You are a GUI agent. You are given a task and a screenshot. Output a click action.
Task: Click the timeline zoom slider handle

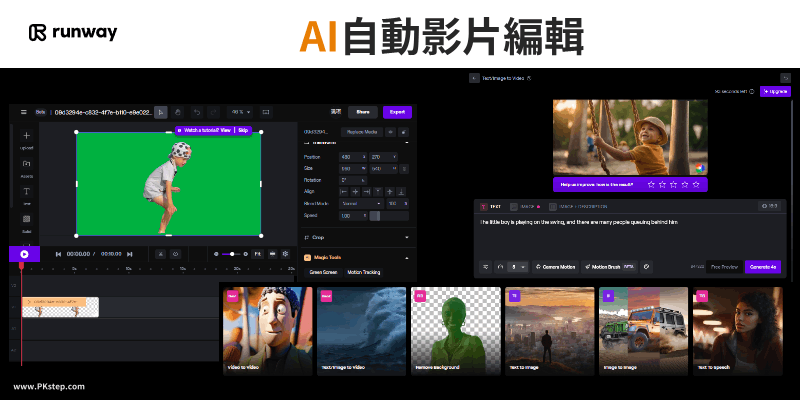point(232,254)
